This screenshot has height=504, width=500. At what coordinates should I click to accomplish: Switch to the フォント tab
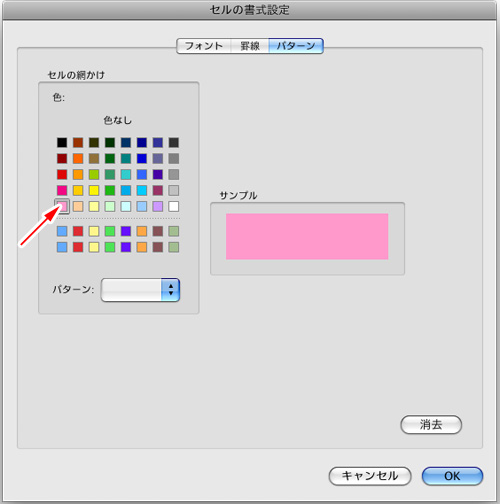point(203,46)
